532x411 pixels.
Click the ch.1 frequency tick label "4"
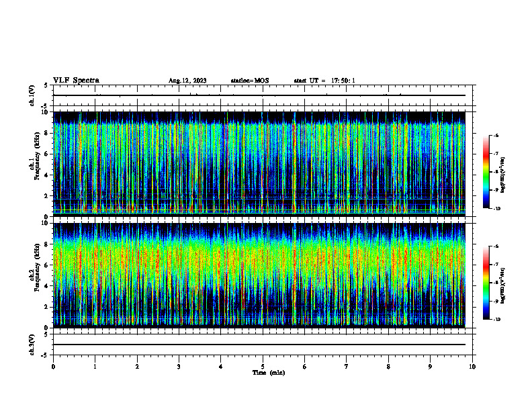(46, 175)
